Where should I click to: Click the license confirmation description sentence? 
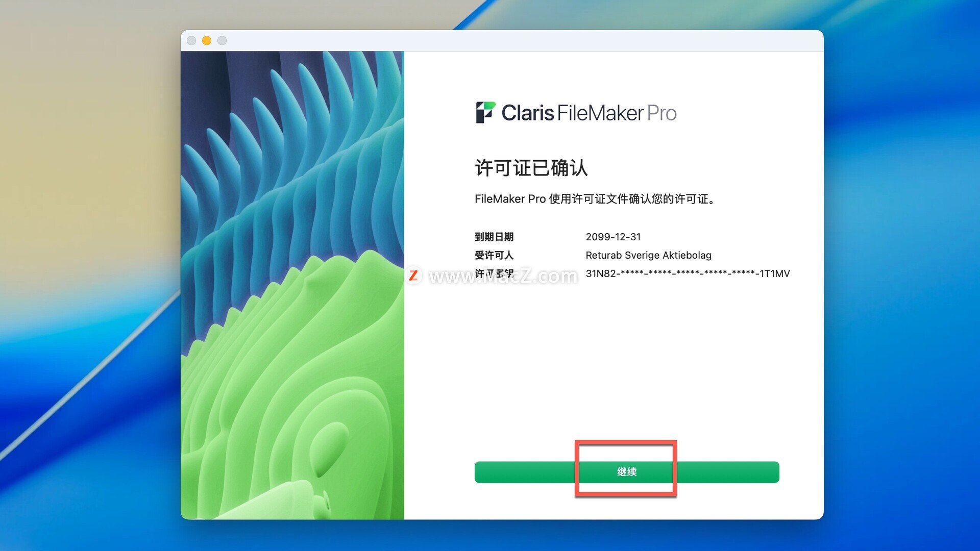pos(595,199)
